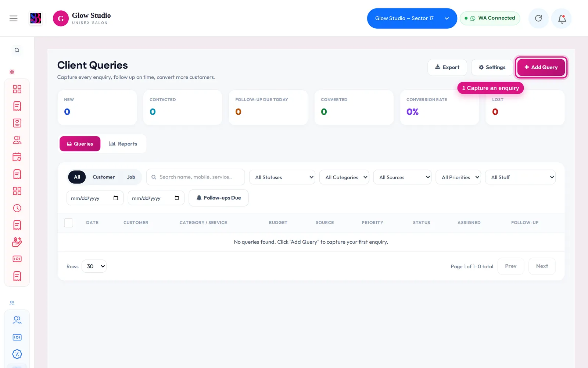Open Client Queries Settings
This screenshot has width=588, height=368.
tap(492, 67)
